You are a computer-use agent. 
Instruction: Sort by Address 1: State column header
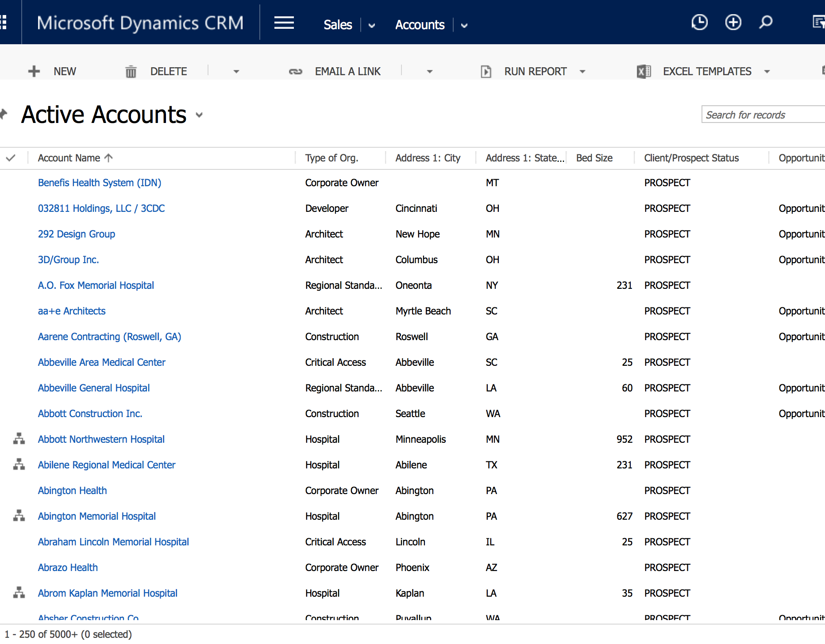tap(525, 158)
